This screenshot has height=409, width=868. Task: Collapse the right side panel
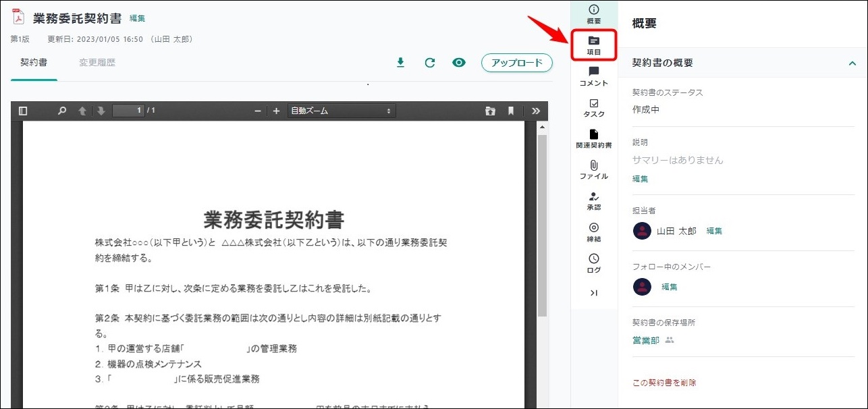click(594, 293)
